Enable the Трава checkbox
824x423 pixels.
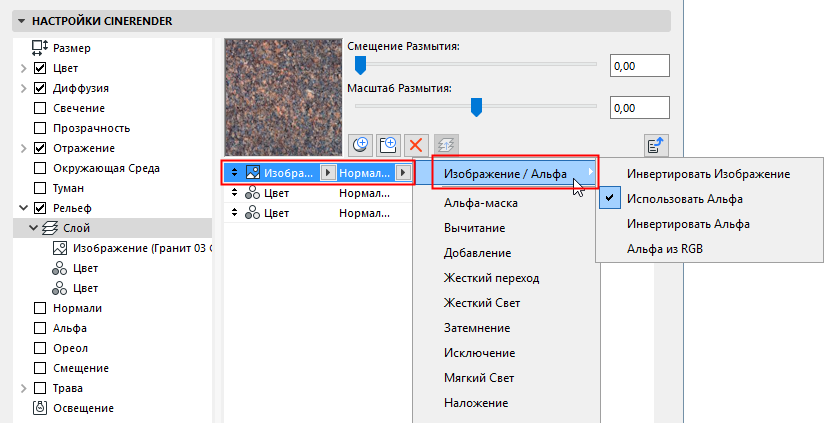(x=40, y=388)
